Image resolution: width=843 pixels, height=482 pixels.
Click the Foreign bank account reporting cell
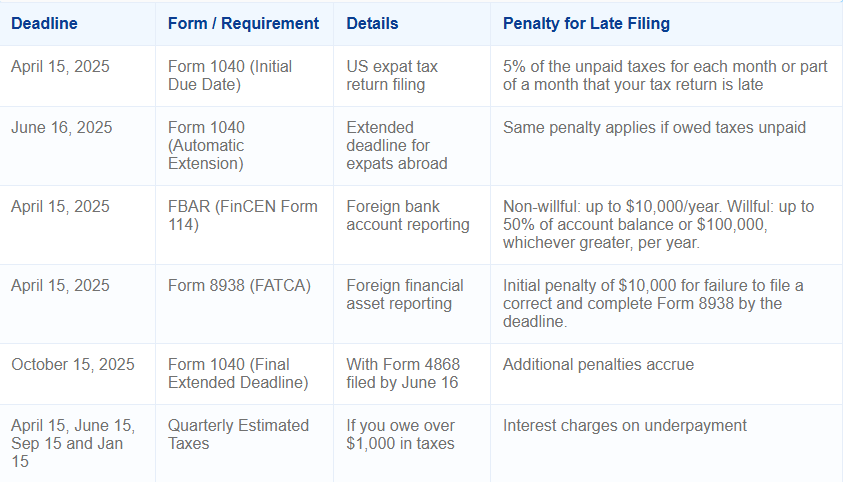408,215
